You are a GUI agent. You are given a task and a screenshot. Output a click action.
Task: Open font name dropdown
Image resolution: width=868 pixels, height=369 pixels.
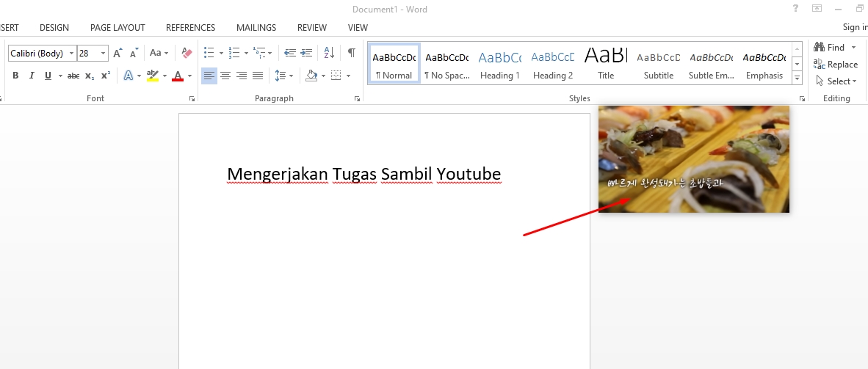[71, 54]
